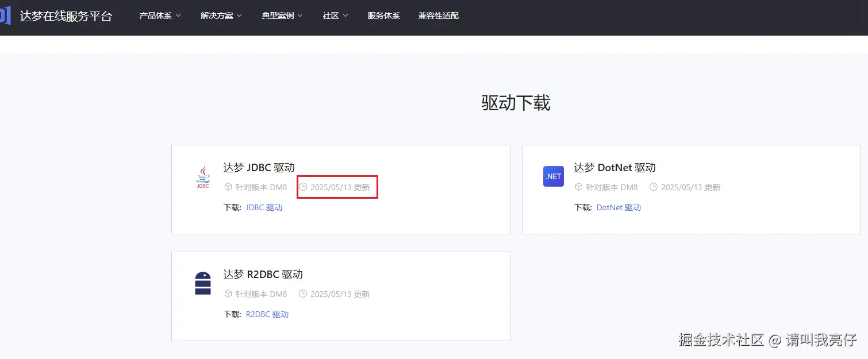Click the Java JDBC driver icon

203,177
